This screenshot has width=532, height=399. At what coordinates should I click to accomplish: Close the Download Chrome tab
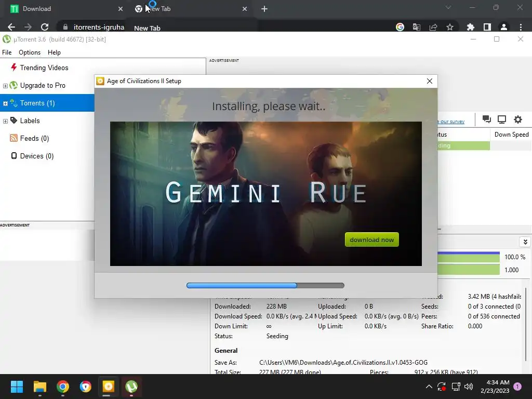121,9
